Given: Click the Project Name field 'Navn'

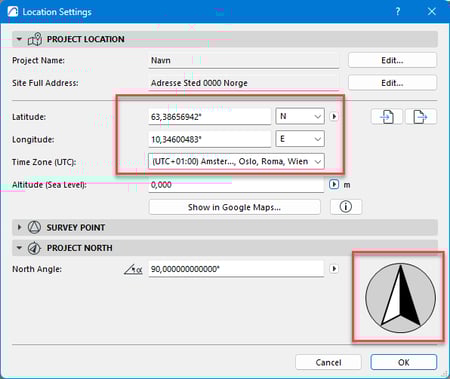Looking at the screenshot, I should click(244, 60).
